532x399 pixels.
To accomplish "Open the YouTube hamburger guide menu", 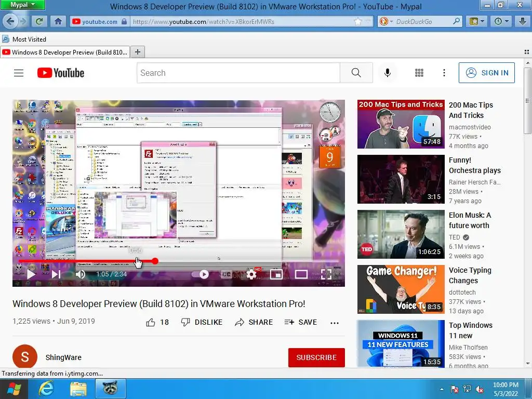I will point(19,73).
